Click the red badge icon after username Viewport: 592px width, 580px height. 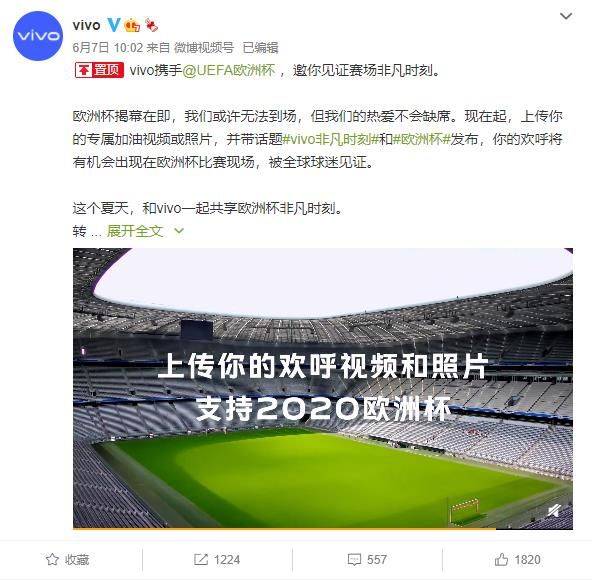(151, 25)
